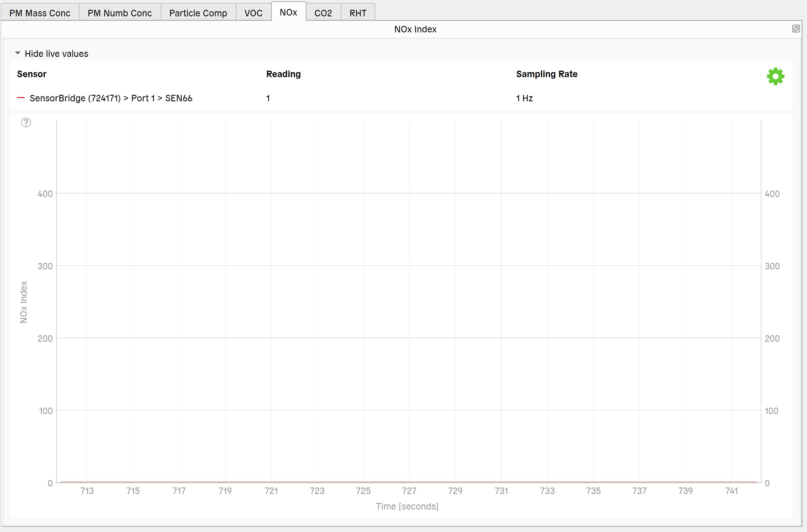The image size is (807, 532).
Task: Switch to the PM Mass Conc tab
Action: [40, 13]
